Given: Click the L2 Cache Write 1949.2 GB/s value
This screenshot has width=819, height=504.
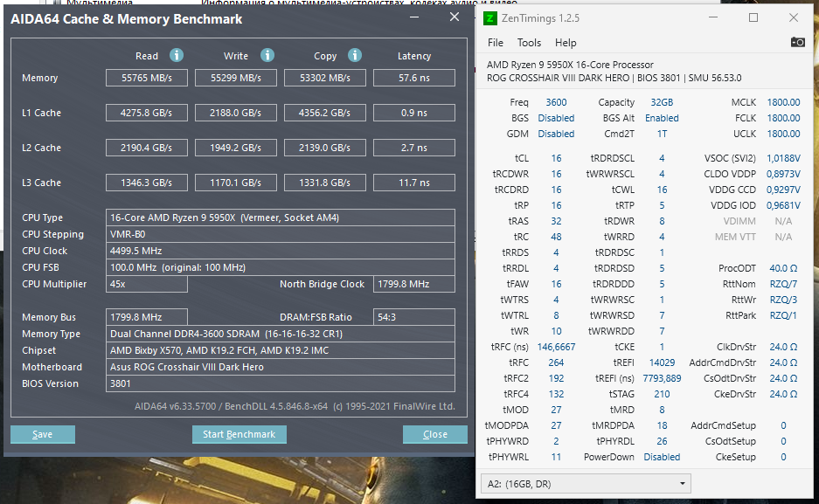Looking at the screenshot, I should [x=236, y=148].
